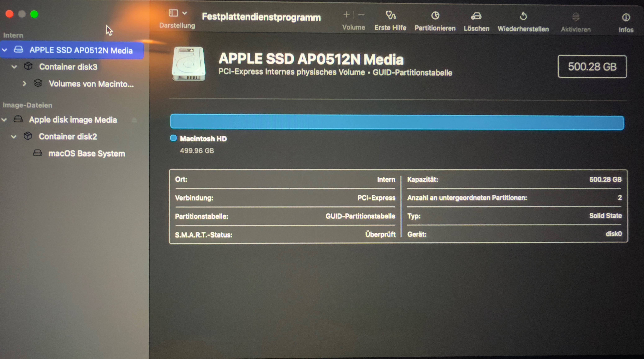Click the Löschen erase icon
Viewport: 644px width, 359px height.
click(x=476, y=16)
